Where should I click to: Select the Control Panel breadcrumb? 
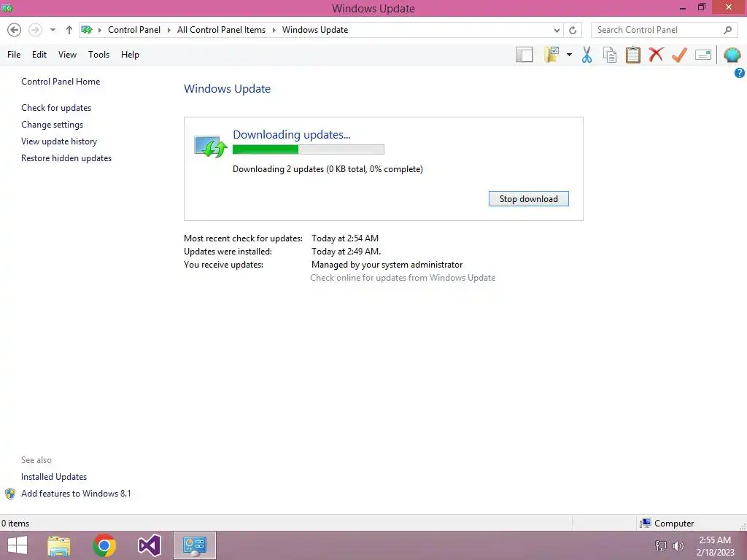[x=134, y=30]
